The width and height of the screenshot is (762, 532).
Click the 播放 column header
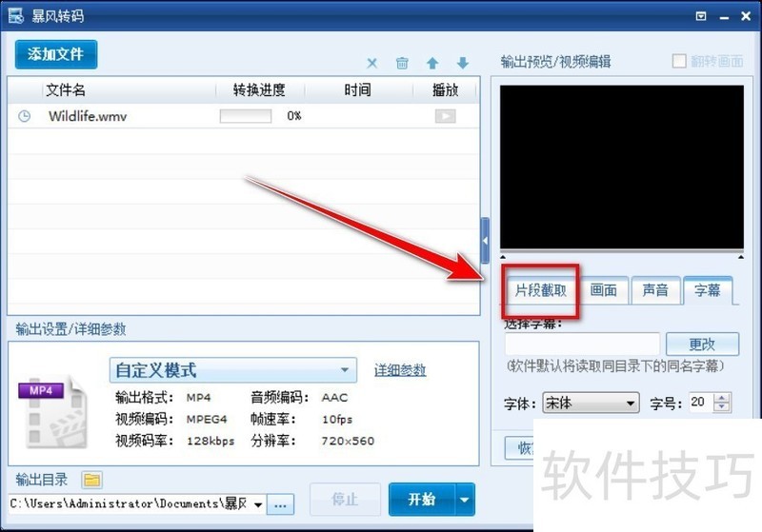[x=445, y=89]
